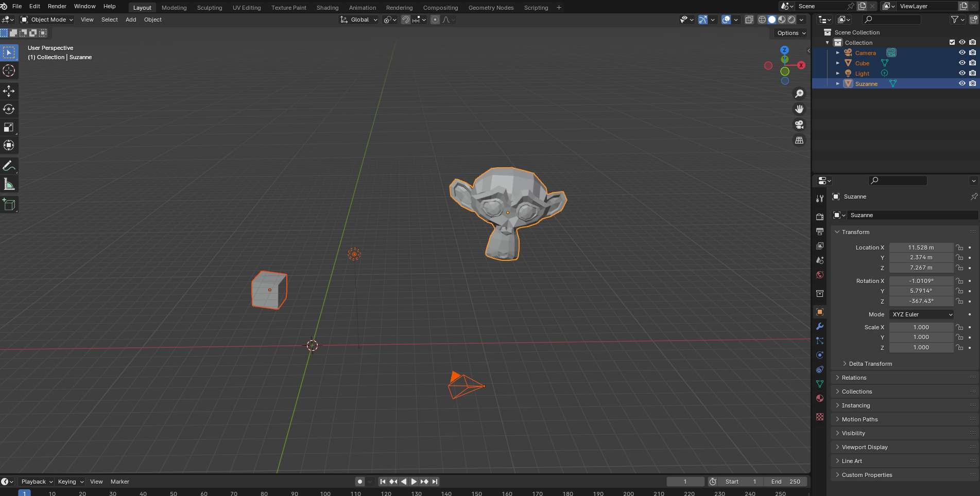
Task: Click the pan view hand icon
Action: (799, 109)
